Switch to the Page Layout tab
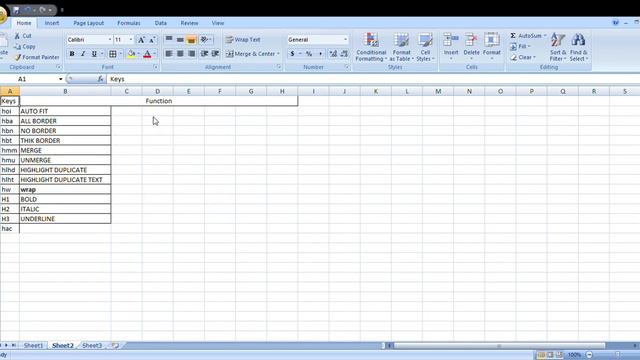The image size is (640, 360). click(89, 23)
